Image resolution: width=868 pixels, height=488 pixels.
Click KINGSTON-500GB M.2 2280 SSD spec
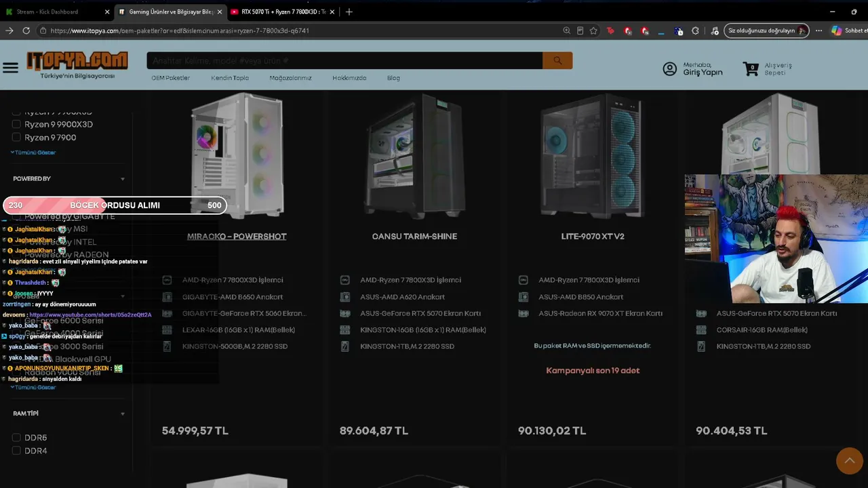pyautogui.click(x=235, y=346)
